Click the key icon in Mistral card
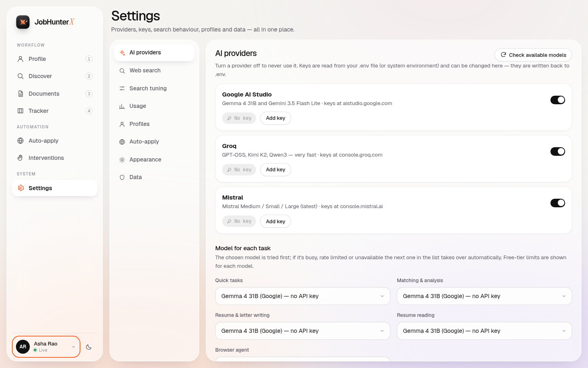Screen dimensions: 588x368 point(229,221)
